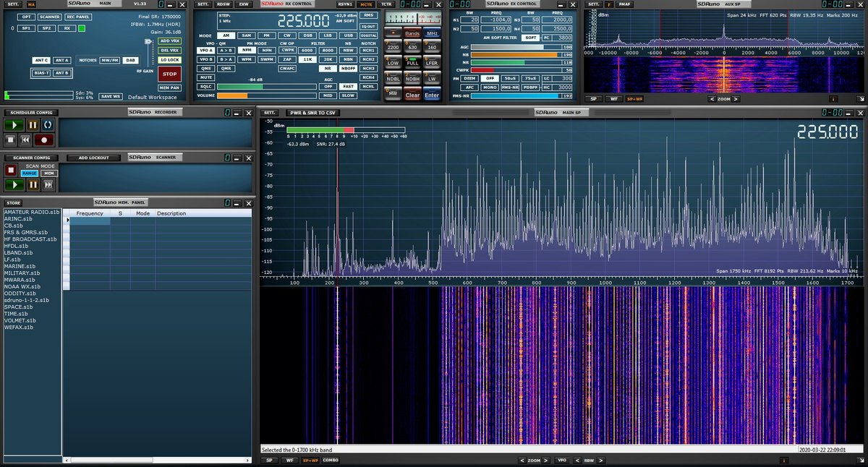Decrease zoom in Main SP with left arrow
Screen dimensions: 868x467
tap(524, 460)
